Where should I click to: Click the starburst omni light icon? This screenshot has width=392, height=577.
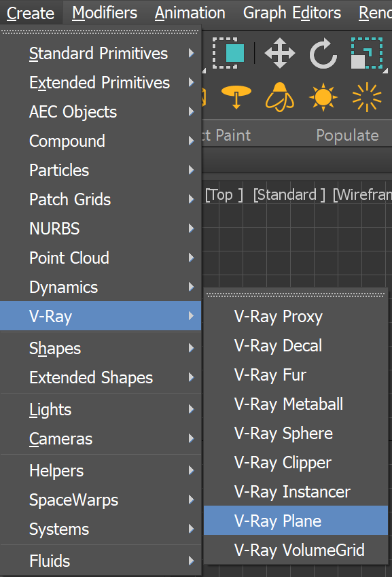(x=366, y=97)
